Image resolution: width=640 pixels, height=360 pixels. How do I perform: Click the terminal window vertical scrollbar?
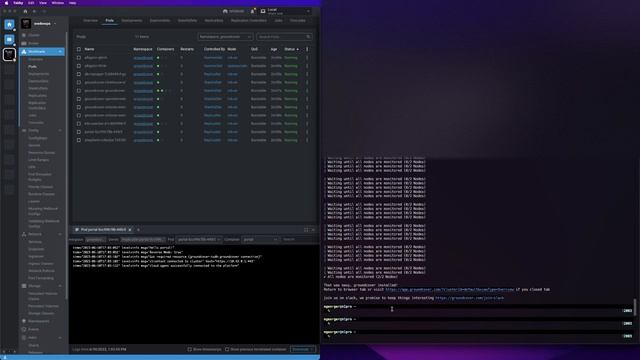(x=635, y=307)
